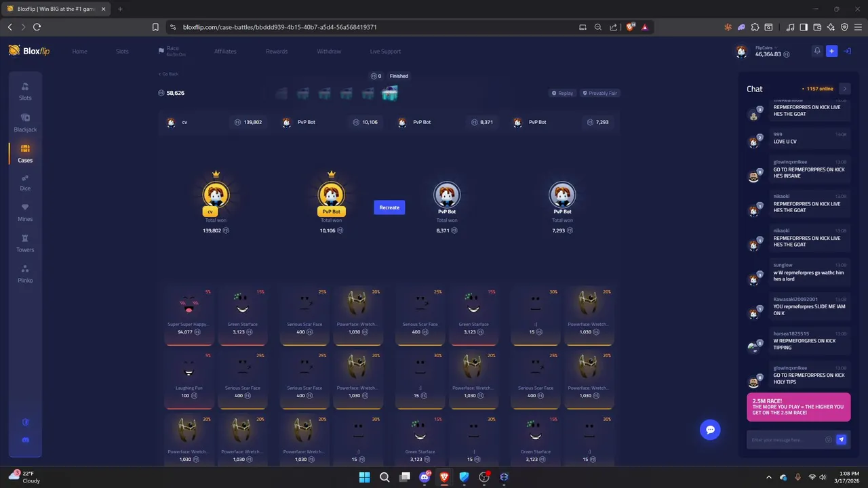Open emoji picker in chat input
This screenshot has width=868, height=488.
pyautogui.click(x=828, y=440)
